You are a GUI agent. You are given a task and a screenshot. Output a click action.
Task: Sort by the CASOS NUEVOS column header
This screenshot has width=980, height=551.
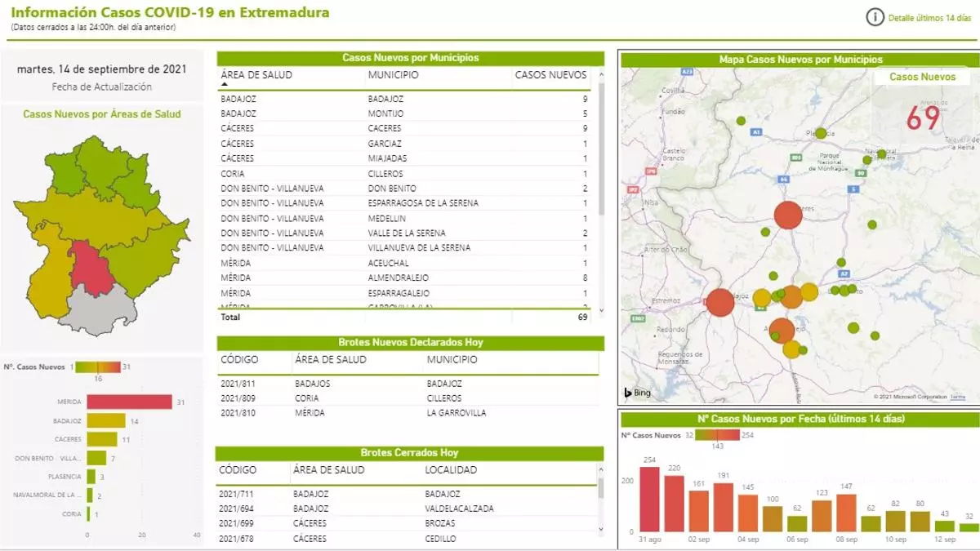click(550, 75)
